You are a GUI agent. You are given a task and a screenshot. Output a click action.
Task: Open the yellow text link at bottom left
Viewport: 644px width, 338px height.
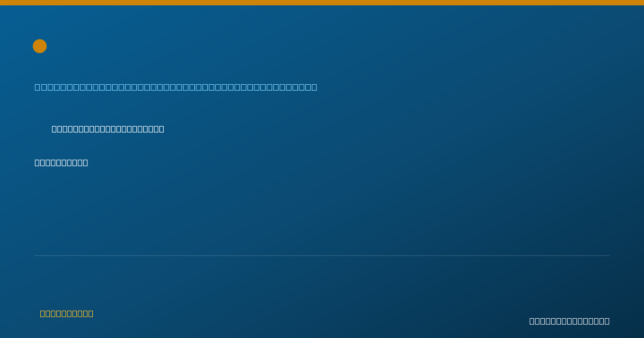(67, 313)
